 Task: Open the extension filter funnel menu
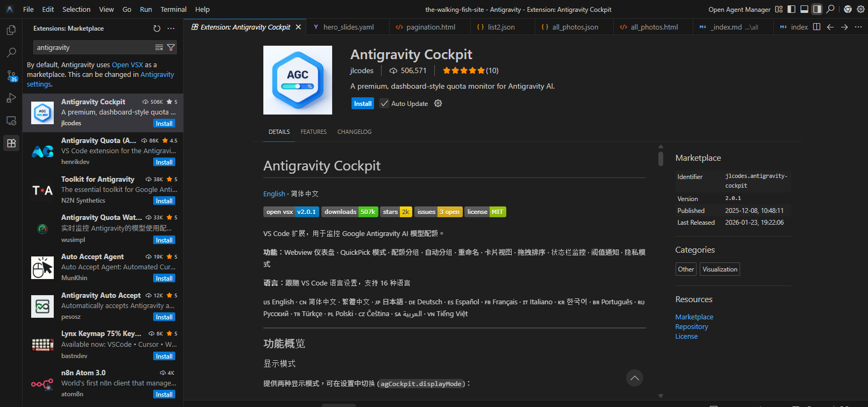(x=171, y=47)
